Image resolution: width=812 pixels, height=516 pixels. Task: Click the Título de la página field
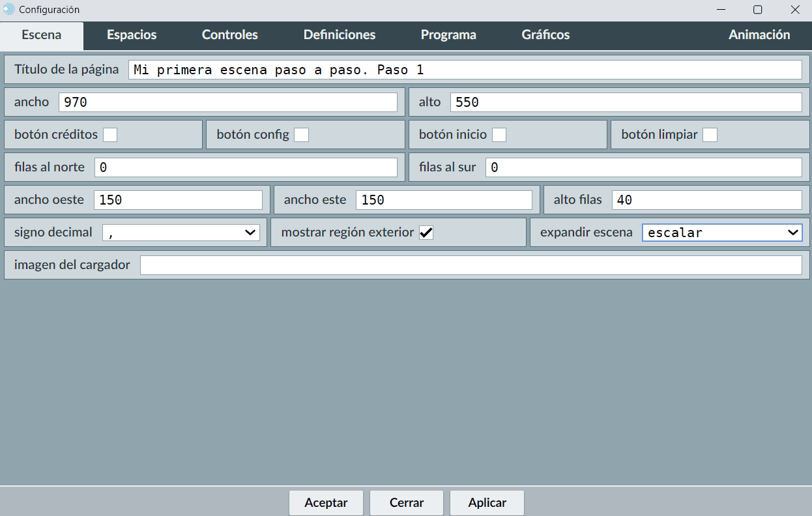465,70
